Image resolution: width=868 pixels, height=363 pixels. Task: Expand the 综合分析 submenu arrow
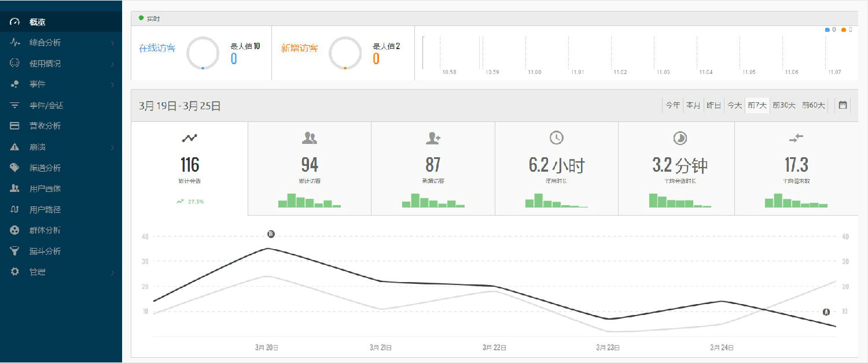click(x=112, y=43)
